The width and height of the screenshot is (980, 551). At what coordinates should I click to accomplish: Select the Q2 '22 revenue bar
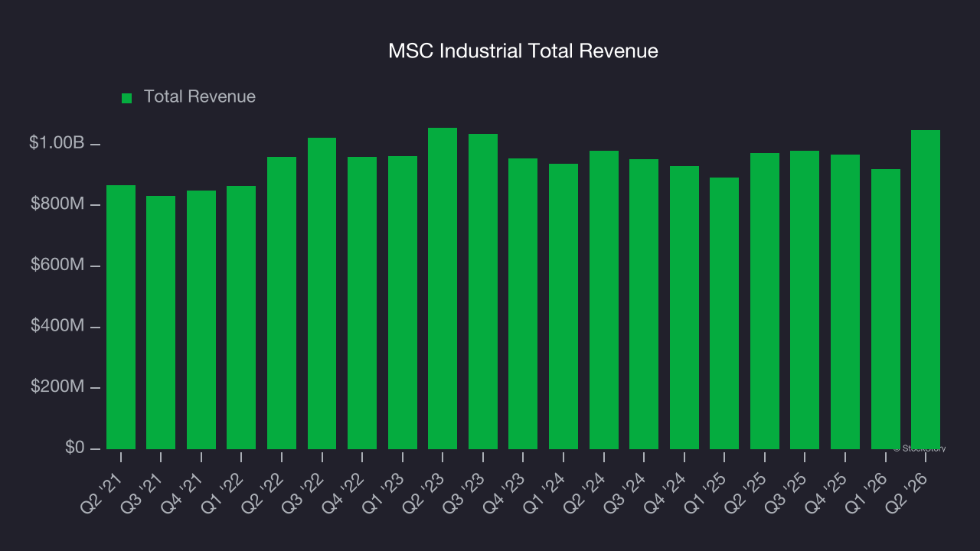coord(282,303)
